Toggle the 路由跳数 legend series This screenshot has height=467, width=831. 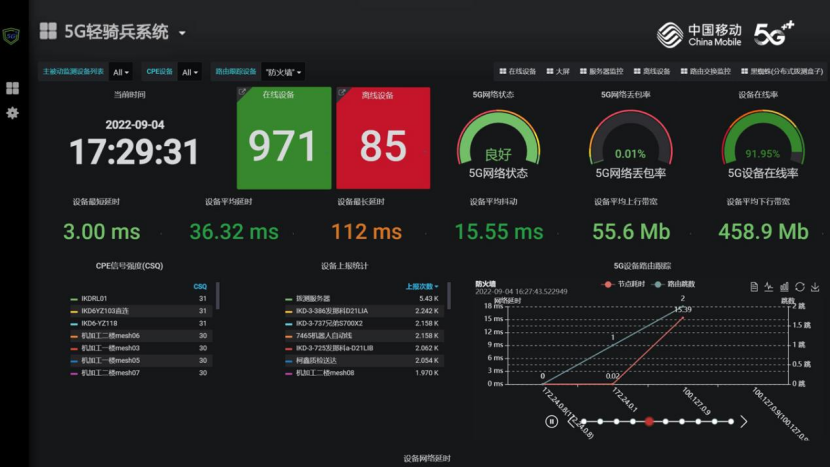pyautogui.click(x=674, y=284)
